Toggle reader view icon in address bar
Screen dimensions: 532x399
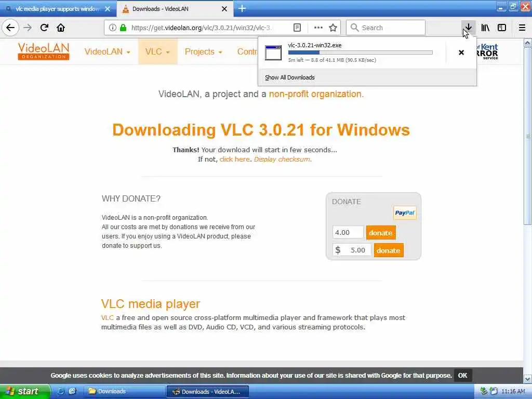297,28
